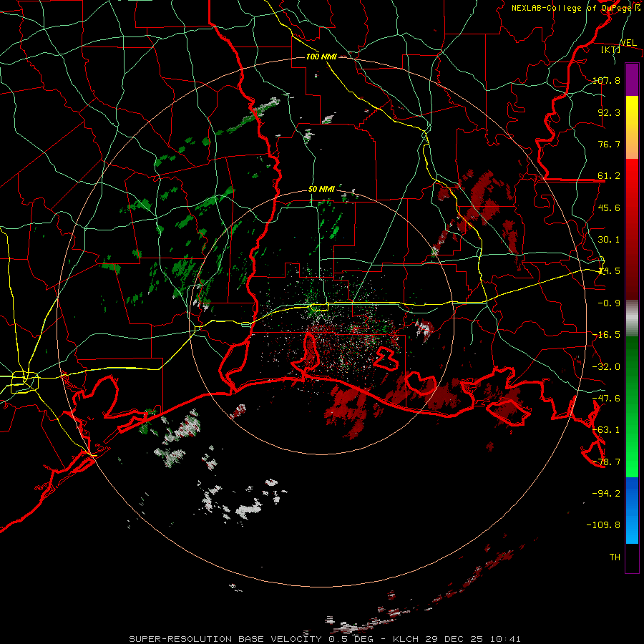Click the -32.0 legend value
This screenshot has width=644, height=644.
point(606,367)
